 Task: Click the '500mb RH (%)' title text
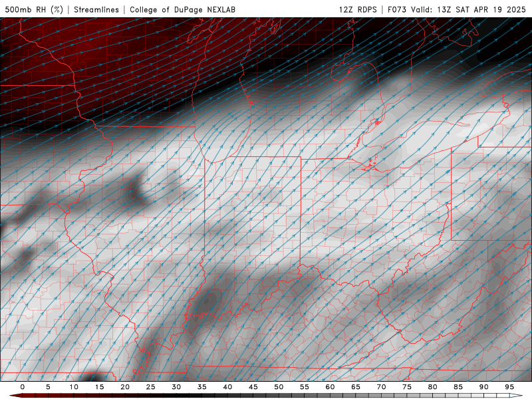coord(34,9)
